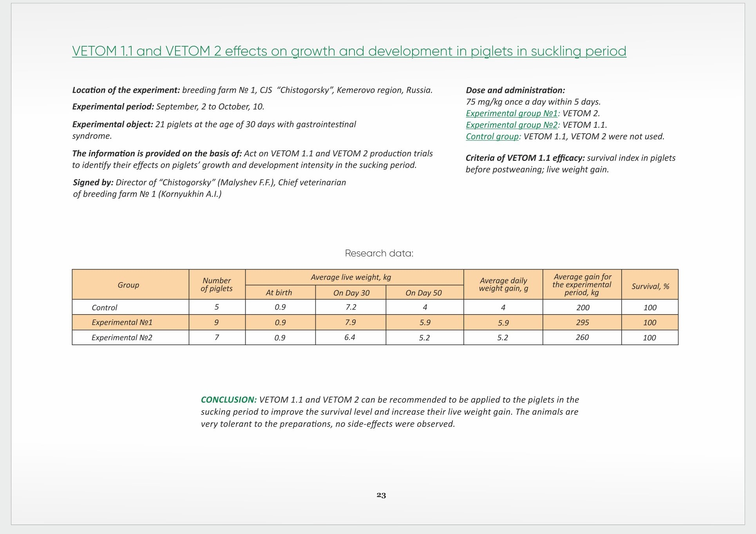
Task: Click the "Average gain for the experimental period, kg" header
Action: [582, 285]
